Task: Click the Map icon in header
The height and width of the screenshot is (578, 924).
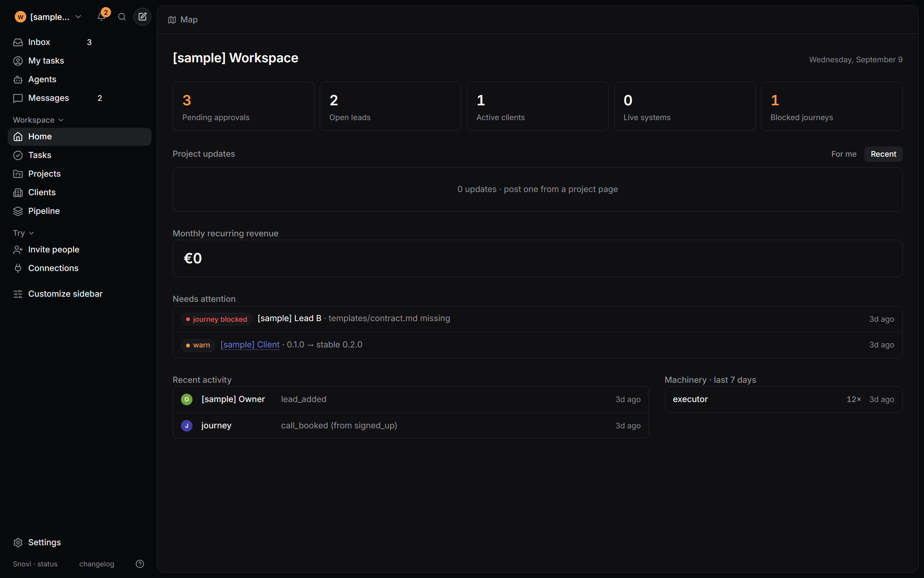Action: pyautogui.click(x=172, y=20)
